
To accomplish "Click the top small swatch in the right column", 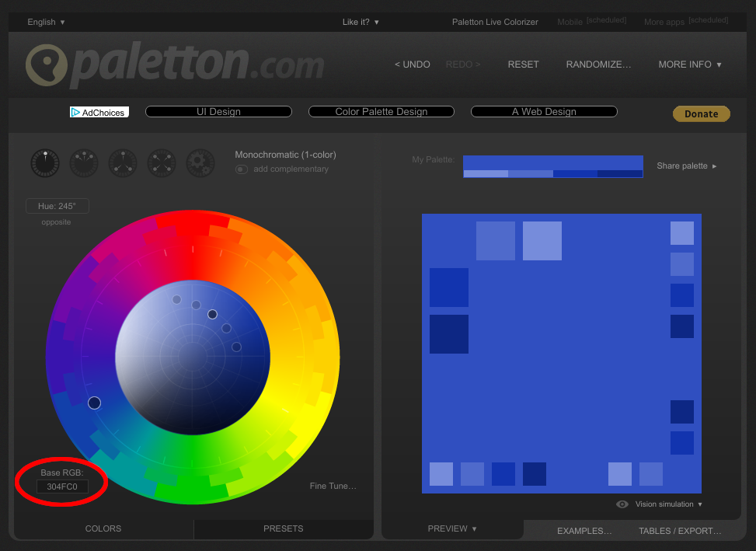I will [x=681, y=233].
